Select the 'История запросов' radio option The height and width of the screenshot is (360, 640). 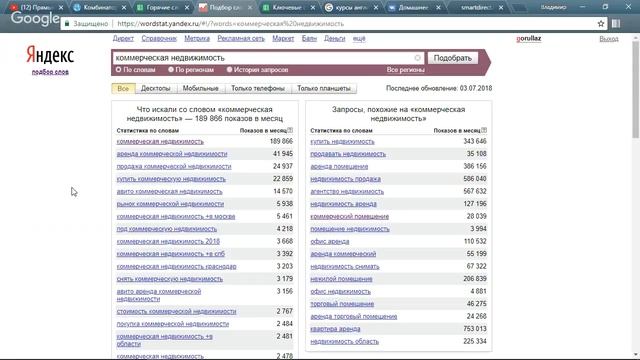click(229, 70)
